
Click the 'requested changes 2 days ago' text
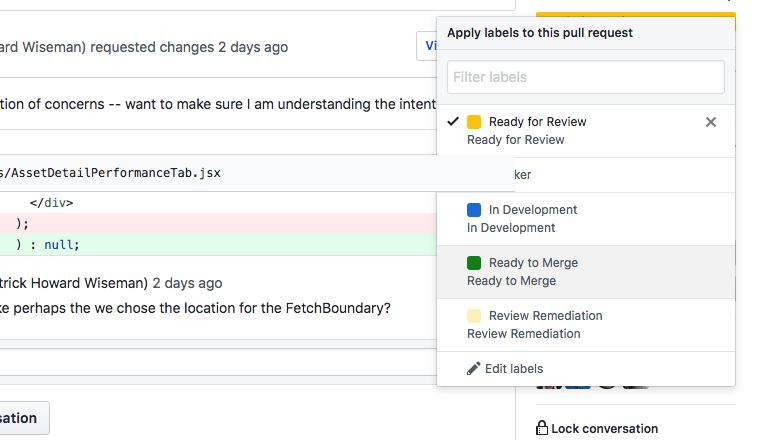189,47
